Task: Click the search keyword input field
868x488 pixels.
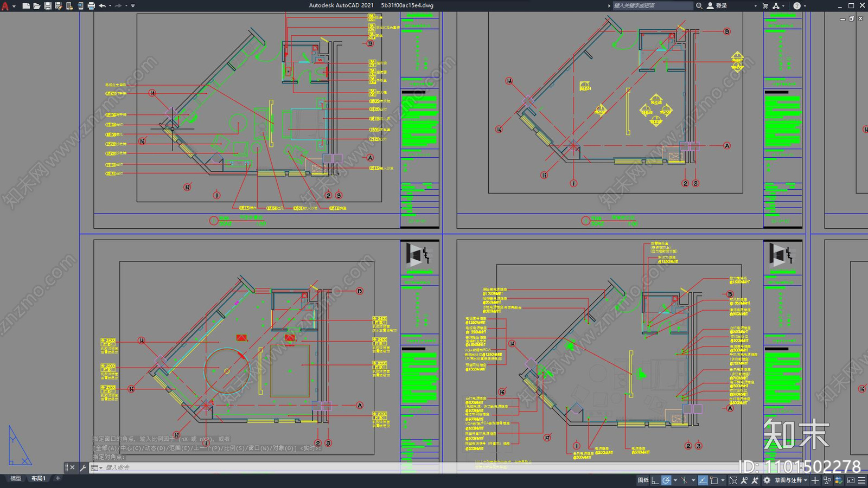Action: pyautogui.click(x=653, y=5)
